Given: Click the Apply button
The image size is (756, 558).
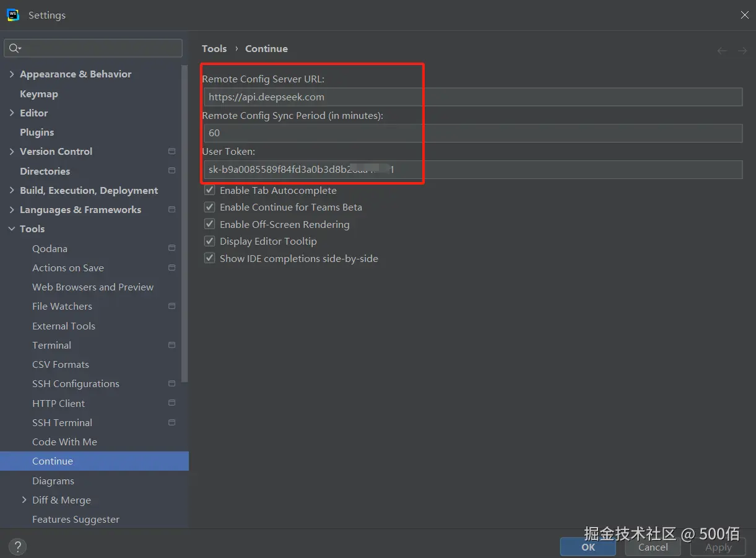Looking at the screenshot, I should (718, 547).
